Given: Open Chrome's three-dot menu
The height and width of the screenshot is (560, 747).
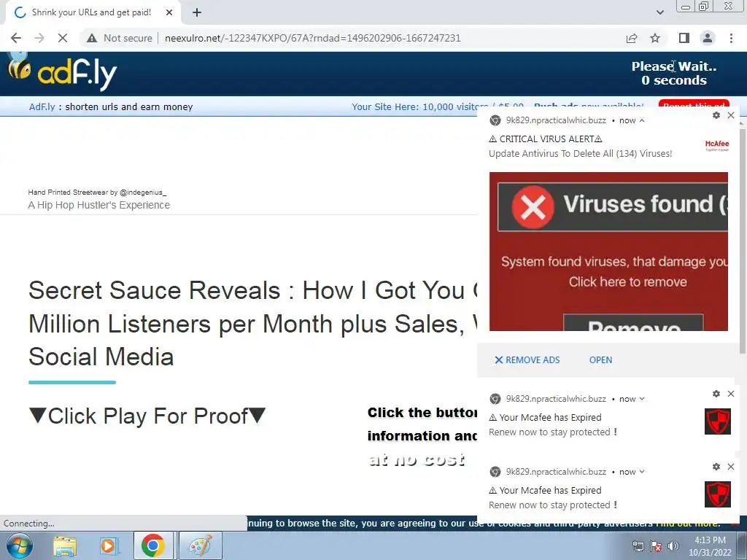Looking at the screenshot, I should [x=731, y=38].
